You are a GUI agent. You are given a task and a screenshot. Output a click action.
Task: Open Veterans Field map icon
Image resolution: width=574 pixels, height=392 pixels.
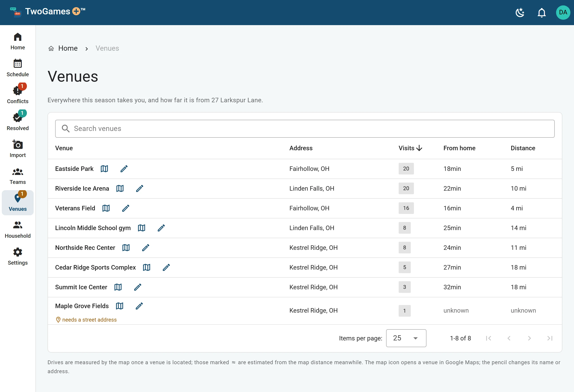point(106,208)
